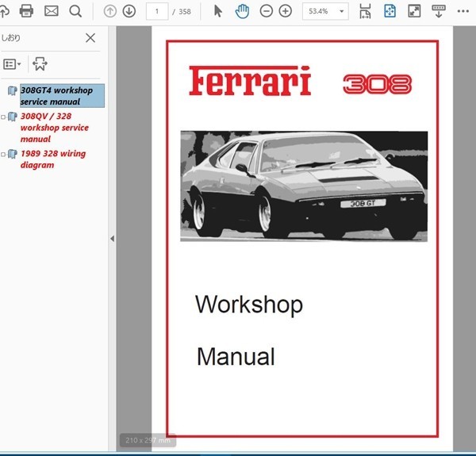Click the red 308 model number logo
The height and width of the screenshot is (456, 476).
[378, 84]
